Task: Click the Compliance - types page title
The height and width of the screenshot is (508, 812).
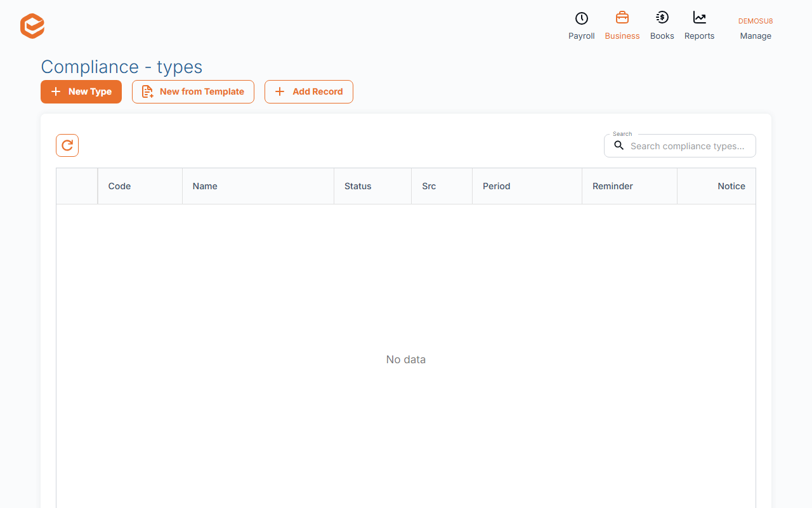Action: point(122,67)
